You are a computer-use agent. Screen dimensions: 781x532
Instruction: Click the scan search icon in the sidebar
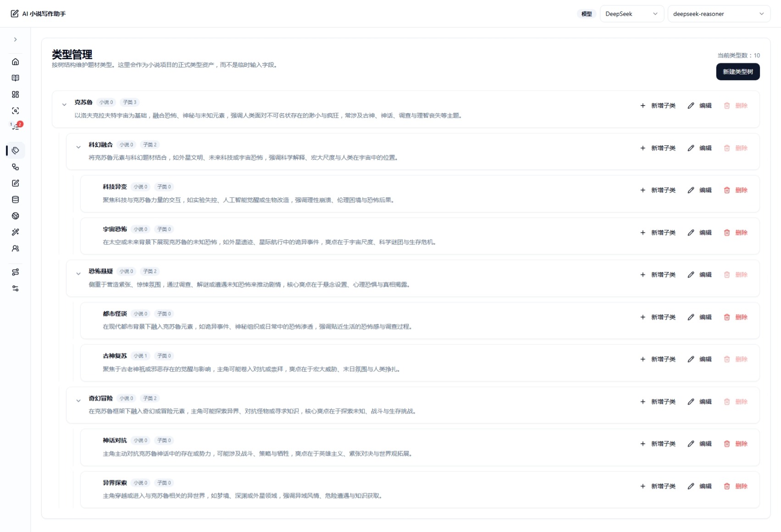[x=15, y=111]
